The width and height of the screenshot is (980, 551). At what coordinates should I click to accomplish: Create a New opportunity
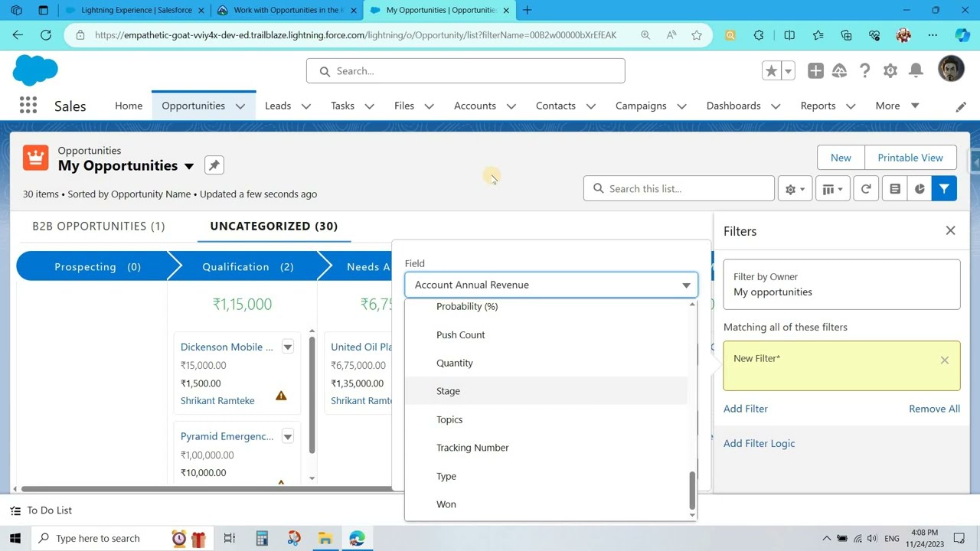pos(841,158)
